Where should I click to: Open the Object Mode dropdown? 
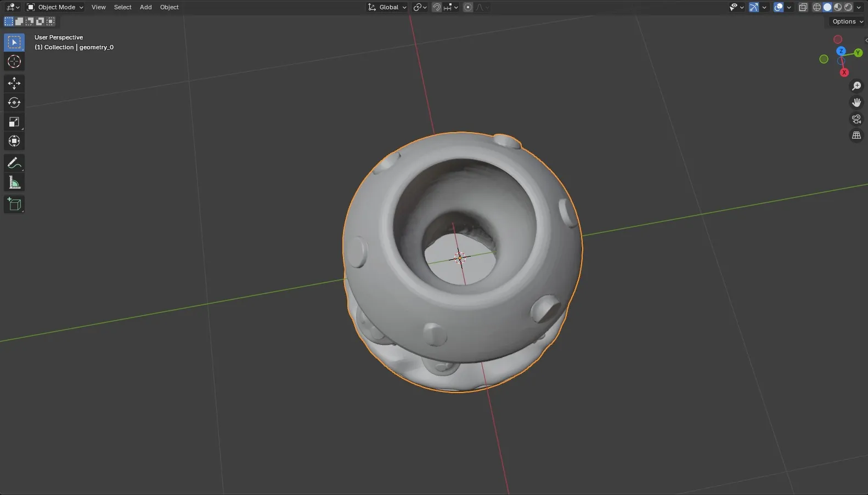click(x=55, y=7)
